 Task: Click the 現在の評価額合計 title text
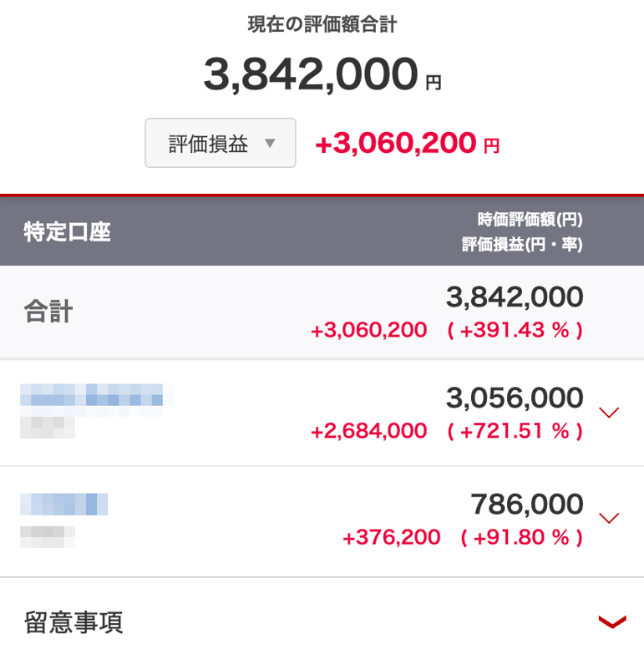[322, 24]
